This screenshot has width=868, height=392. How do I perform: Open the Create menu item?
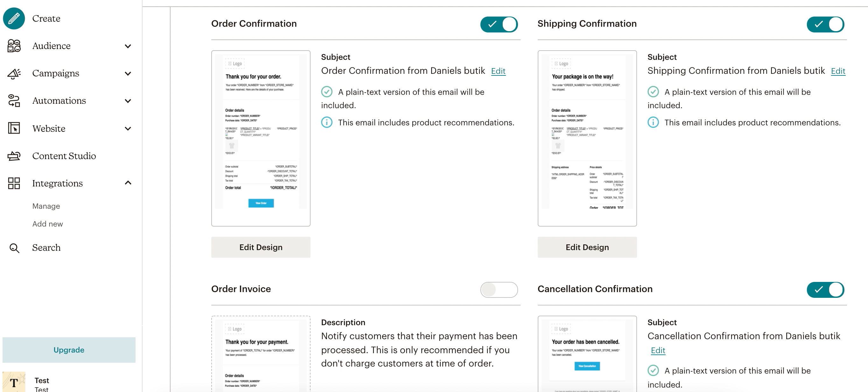(x=46, y=18)
